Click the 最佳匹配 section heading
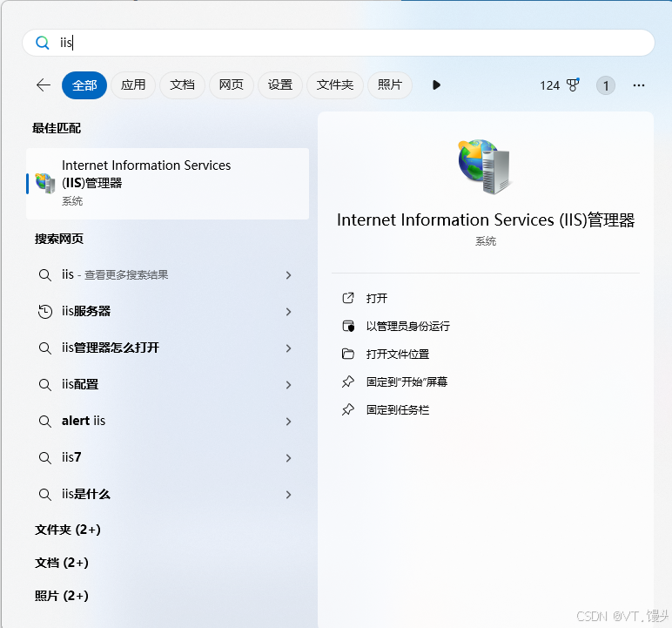The width and height of the screenshot is (672, 628). tap(57, 128)
